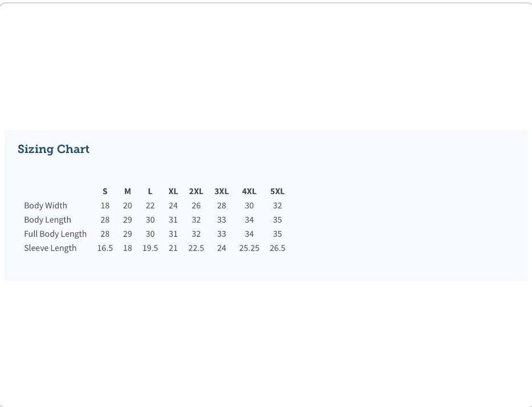This screenshot has width=532, height=407.
Task: Click the Sizing Chart heading
Action: (53, 149)
